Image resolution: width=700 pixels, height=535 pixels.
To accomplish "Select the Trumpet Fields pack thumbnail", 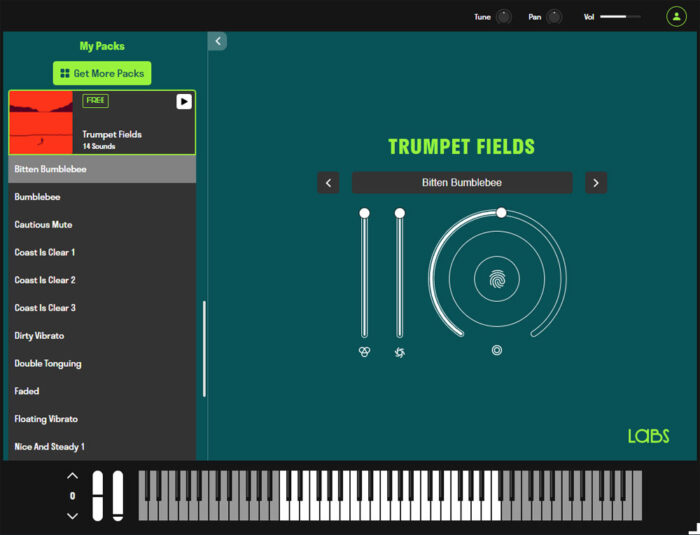I will click(41, 122).
